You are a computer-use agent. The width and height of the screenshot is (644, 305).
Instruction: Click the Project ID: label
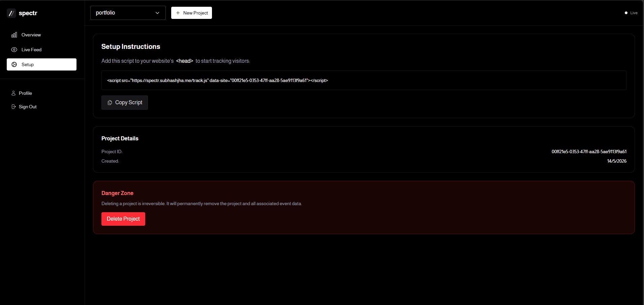pyautogui.click(x=112, y=151)
